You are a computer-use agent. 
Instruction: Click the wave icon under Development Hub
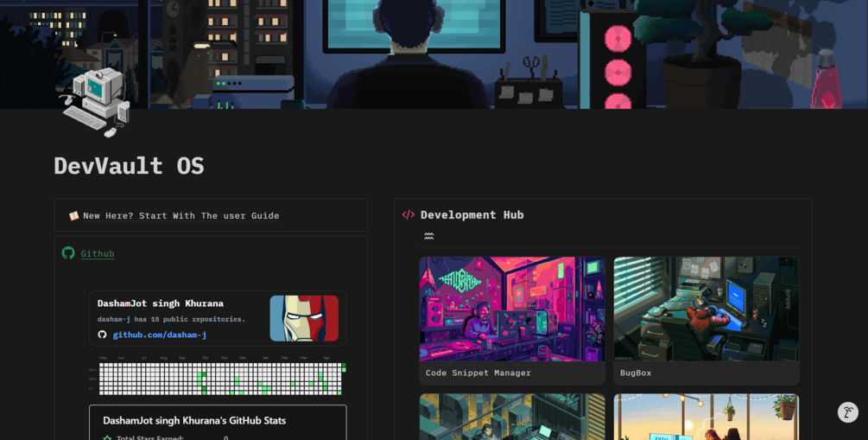[x=428, y=236]
